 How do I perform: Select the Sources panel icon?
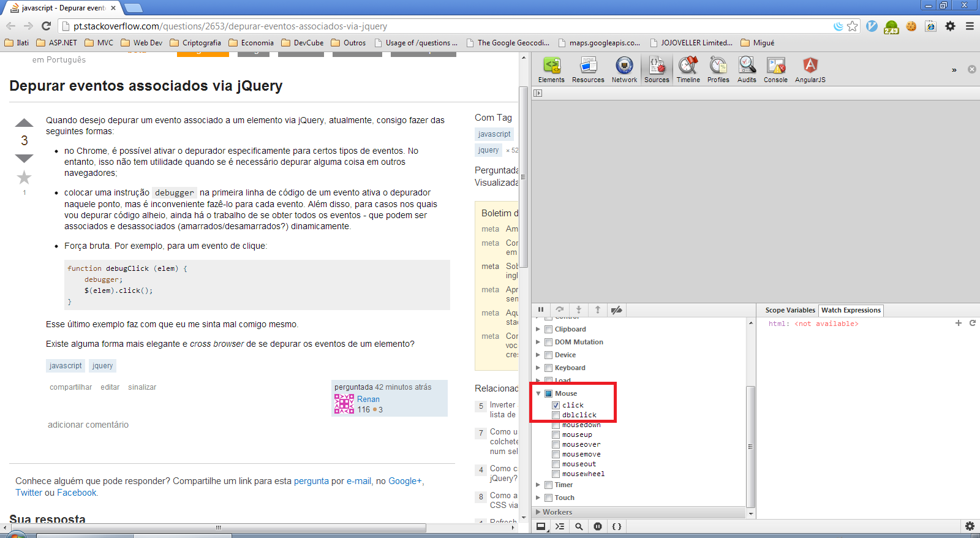click(657, 70)
